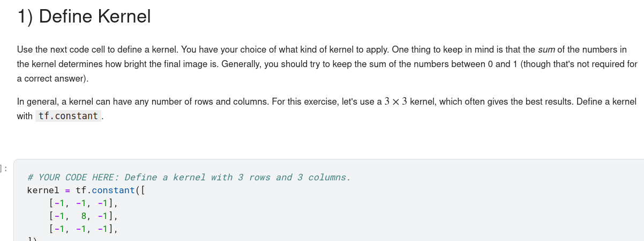The width and height of the screenshot is (644, 241).
Task: Click the text 'a correct answer).'
Action: coord(51,78)
